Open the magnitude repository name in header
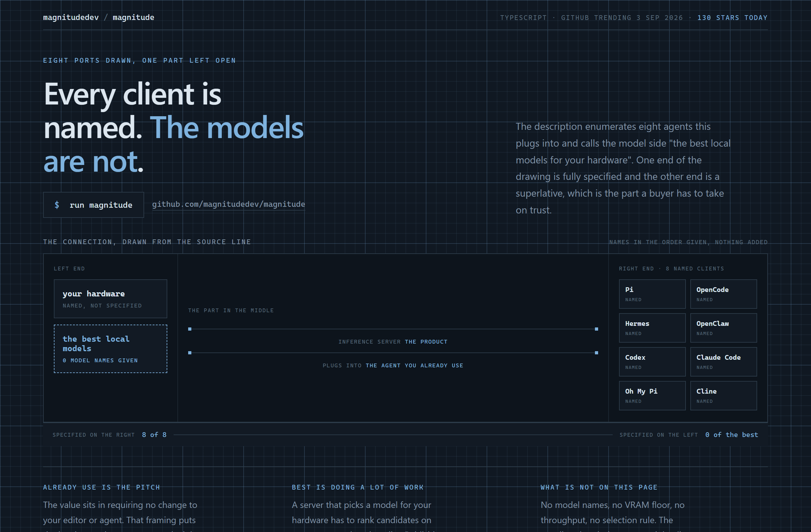The width and height of the screenshot is (811, 532). pos(133,17)
